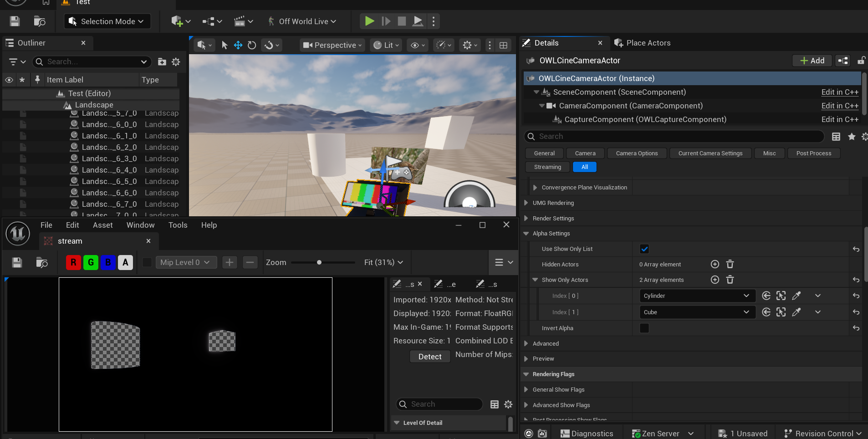Toggle visibility column eye in Outliner header

pyautogui.click(x=9, y=80)
